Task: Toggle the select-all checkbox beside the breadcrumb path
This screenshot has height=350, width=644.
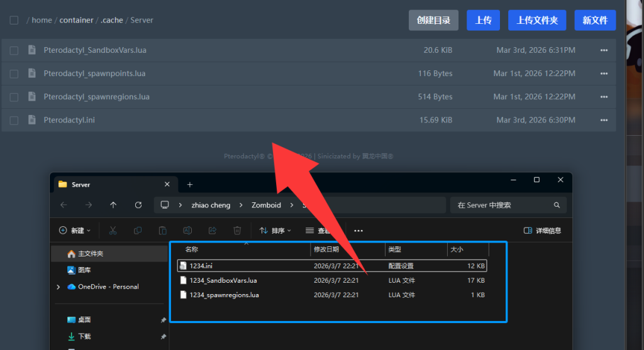Action: (x=14, y=20)
